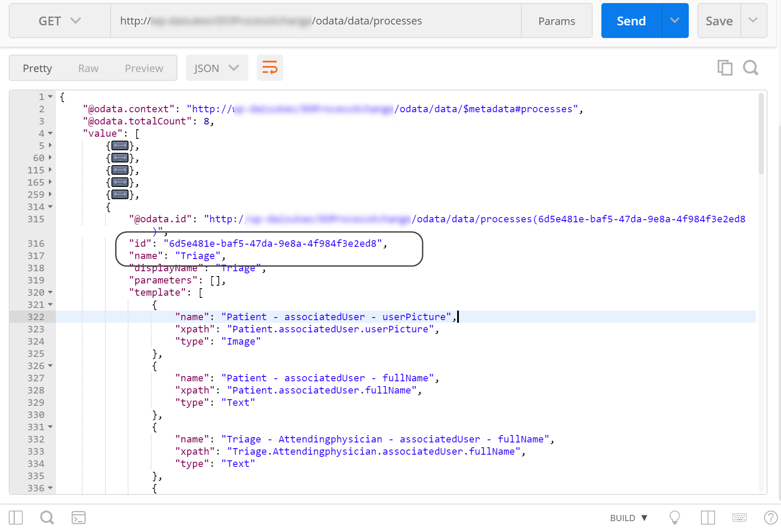This screenshot has height=532, width=781.
Task: Click folded placeholder on line 259
Action: tap(120, 194)
